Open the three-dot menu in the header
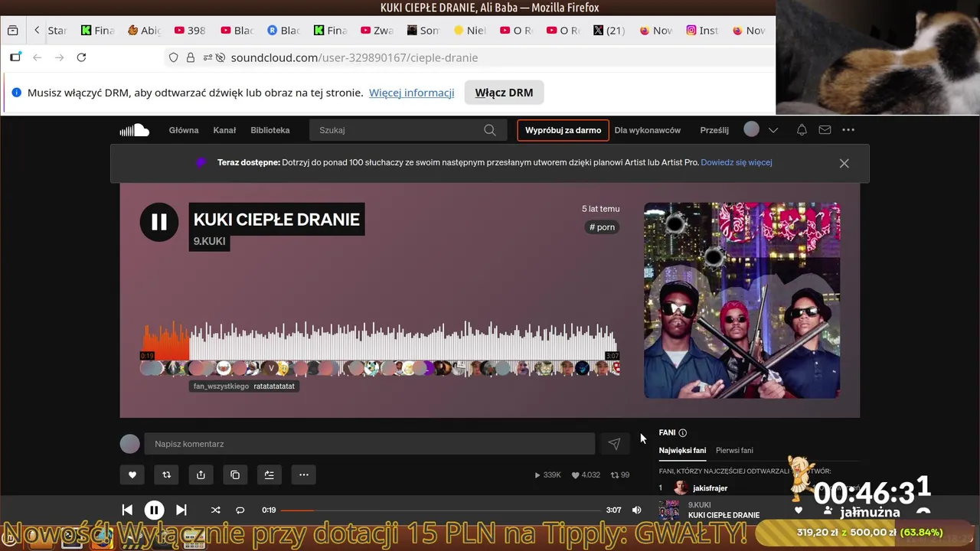This screenshot has height=551, width=980. pos(848,130)
